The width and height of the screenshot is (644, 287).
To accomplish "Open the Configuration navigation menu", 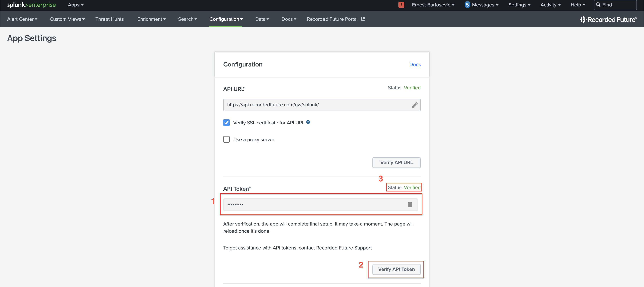I will click(x=226, y=19).
